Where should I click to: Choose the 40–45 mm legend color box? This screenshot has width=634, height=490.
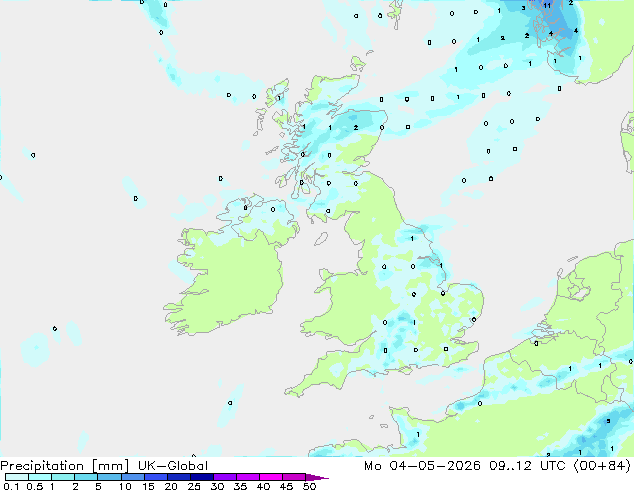pos(271,477)
